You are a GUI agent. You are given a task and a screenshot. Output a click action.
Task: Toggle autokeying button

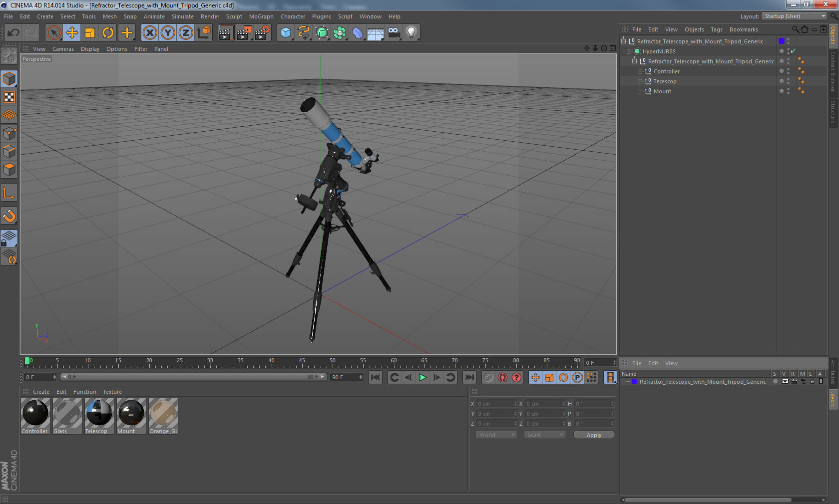502,377
